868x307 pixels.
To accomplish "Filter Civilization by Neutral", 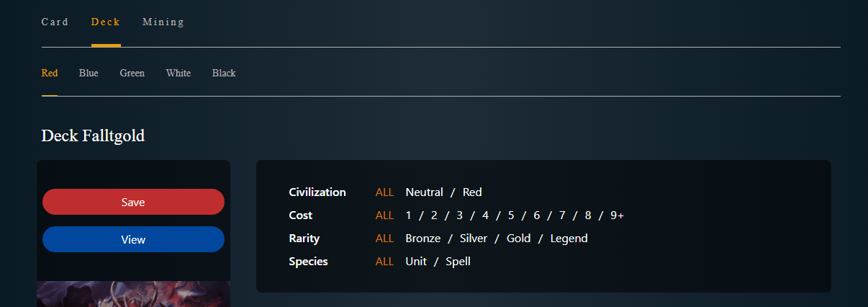I will click(x=425, y=192).
